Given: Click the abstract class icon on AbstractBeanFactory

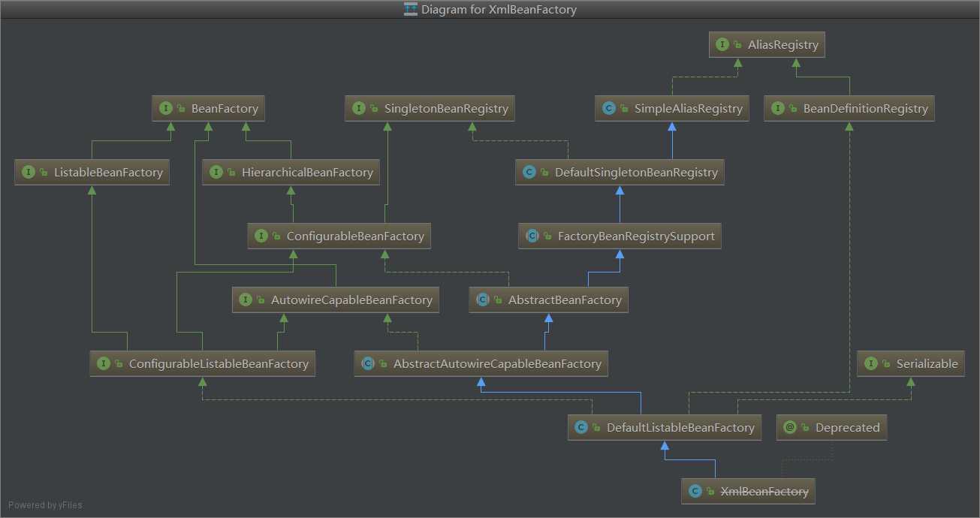Looking at the screenshot, I should [x=483, y=300].
